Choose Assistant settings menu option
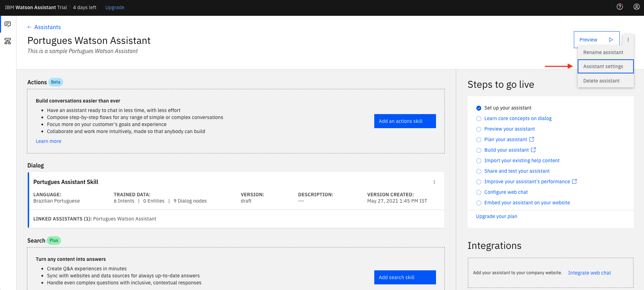 tap(606, 66)
